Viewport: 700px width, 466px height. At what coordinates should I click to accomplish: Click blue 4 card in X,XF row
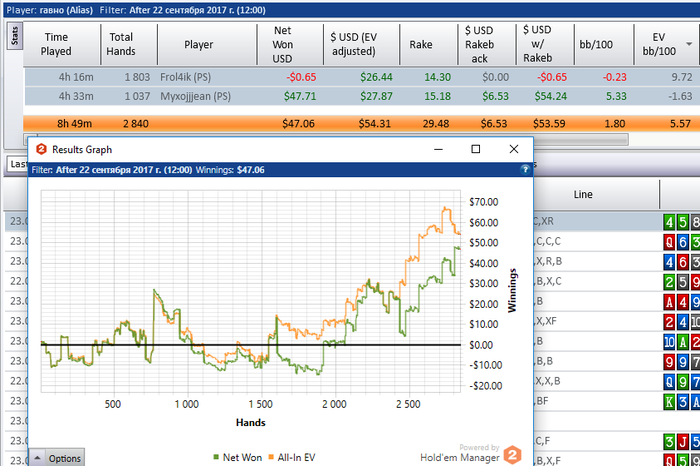683,322
